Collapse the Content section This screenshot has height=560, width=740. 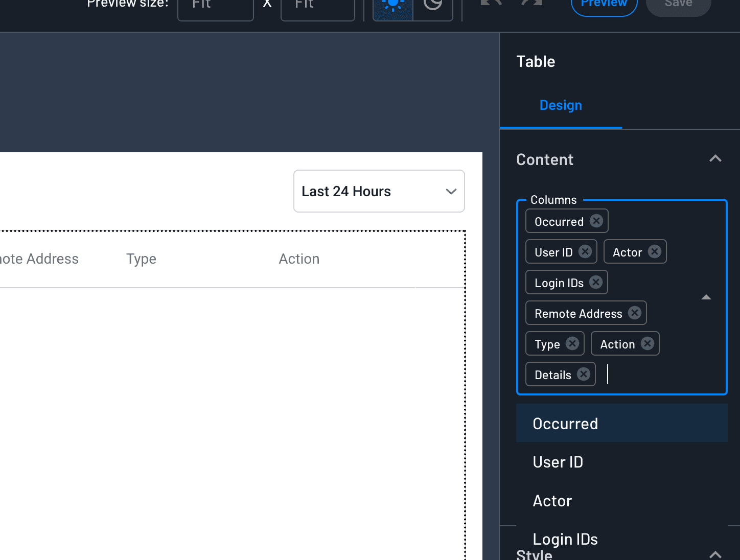tap(714, 158)
